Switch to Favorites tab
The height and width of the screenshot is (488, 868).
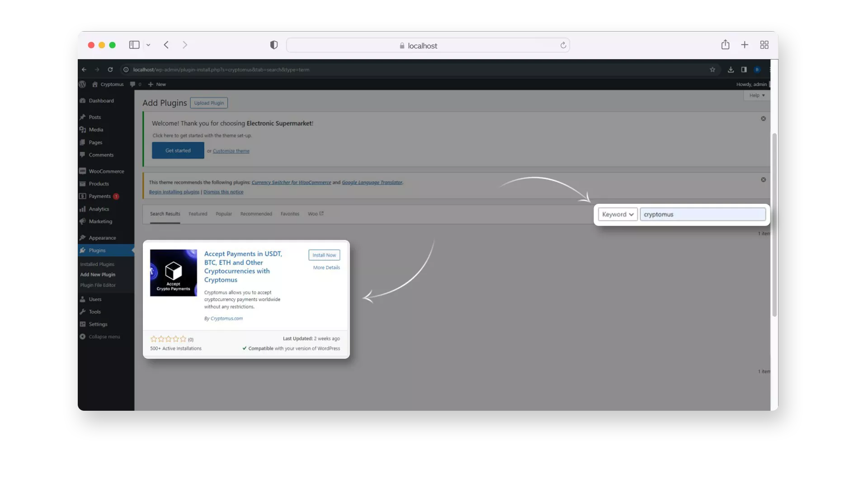[x=290, y=214]
